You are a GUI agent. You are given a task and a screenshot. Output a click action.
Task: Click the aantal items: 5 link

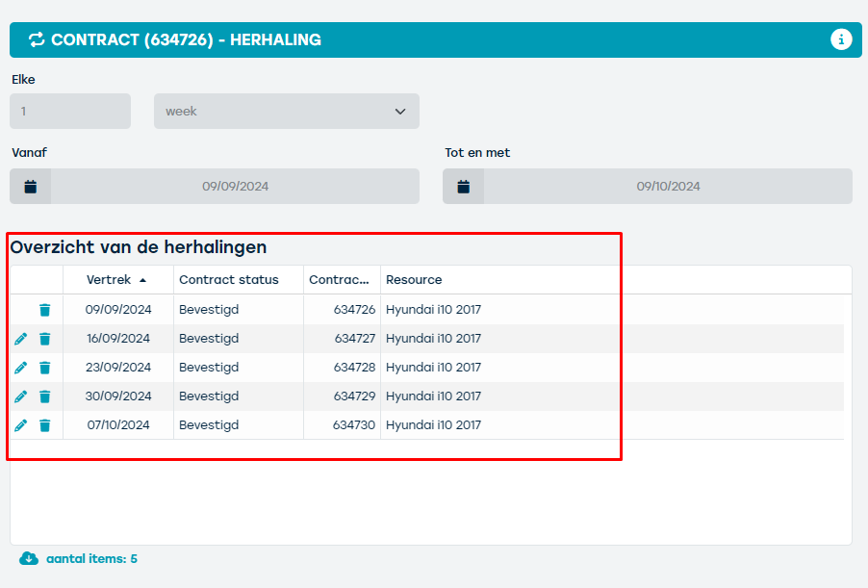91,559
